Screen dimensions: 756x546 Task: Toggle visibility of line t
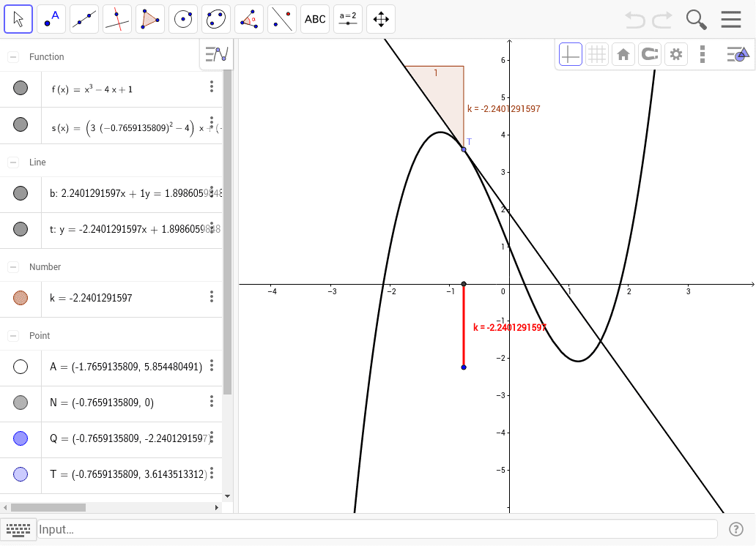pos(21,229)
